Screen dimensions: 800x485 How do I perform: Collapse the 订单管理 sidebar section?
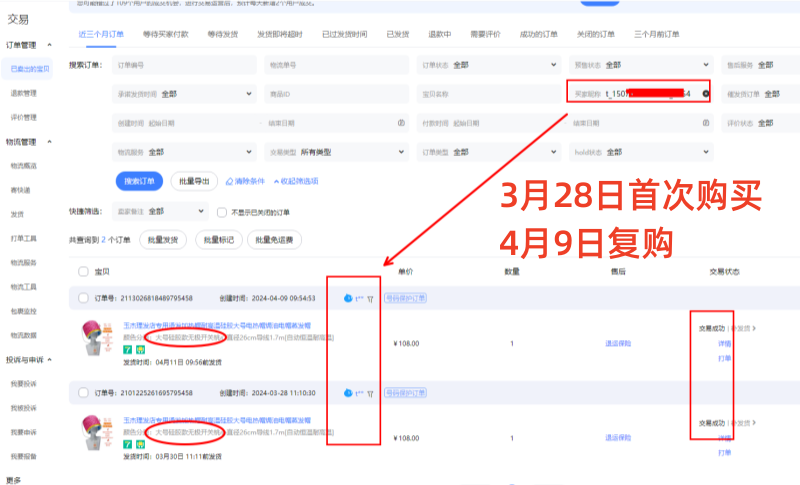tap(49, 45)
